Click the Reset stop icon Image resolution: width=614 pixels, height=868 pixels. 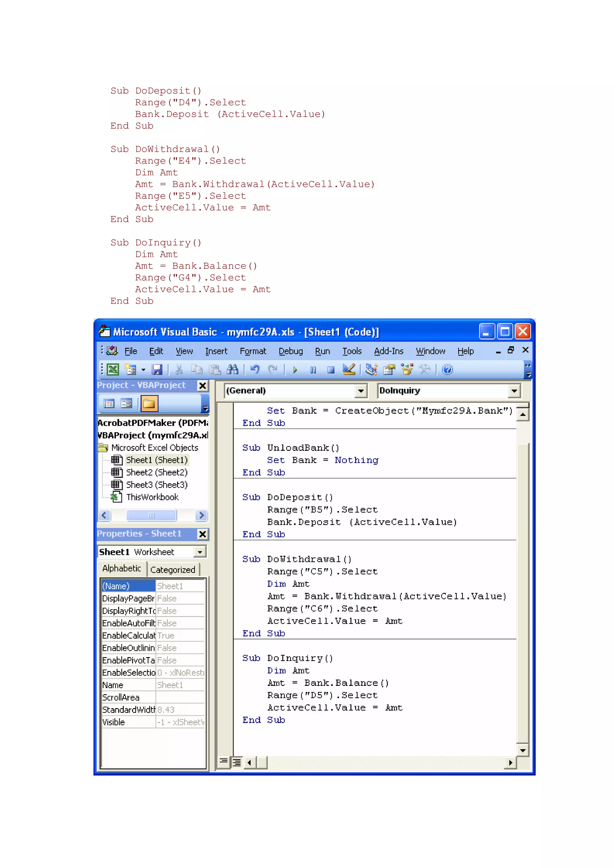(331, 370)
